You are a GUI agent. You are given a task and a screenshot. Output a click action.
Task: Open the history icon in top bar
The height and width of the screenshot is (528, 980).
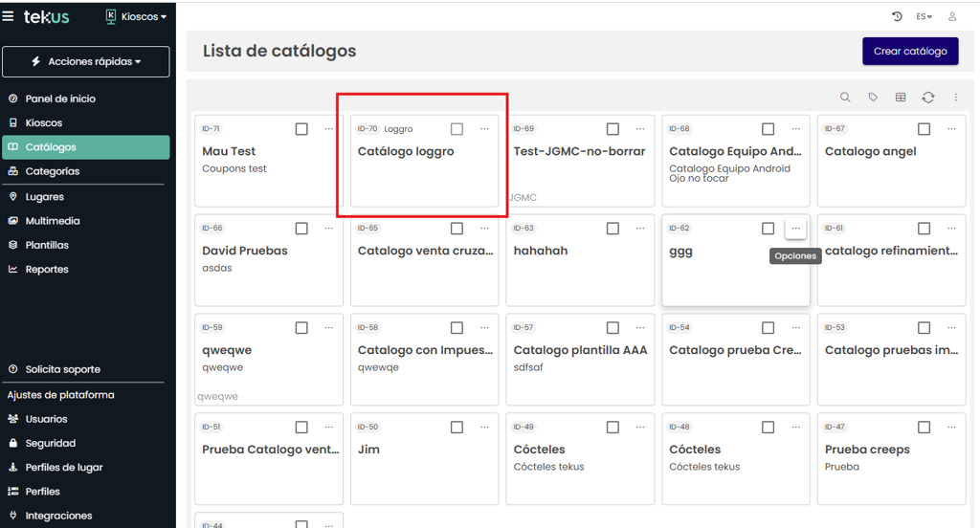click(x=897, y=16)
